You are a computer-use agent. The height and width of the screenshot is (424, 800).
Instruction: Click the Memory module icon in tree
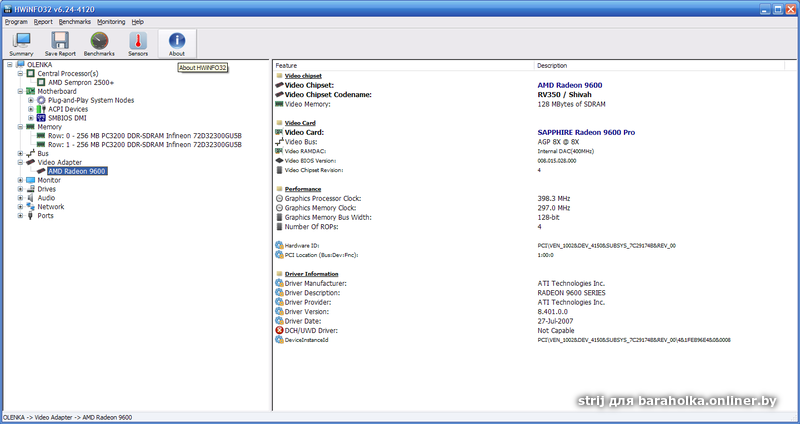click(x=31, y=127)
